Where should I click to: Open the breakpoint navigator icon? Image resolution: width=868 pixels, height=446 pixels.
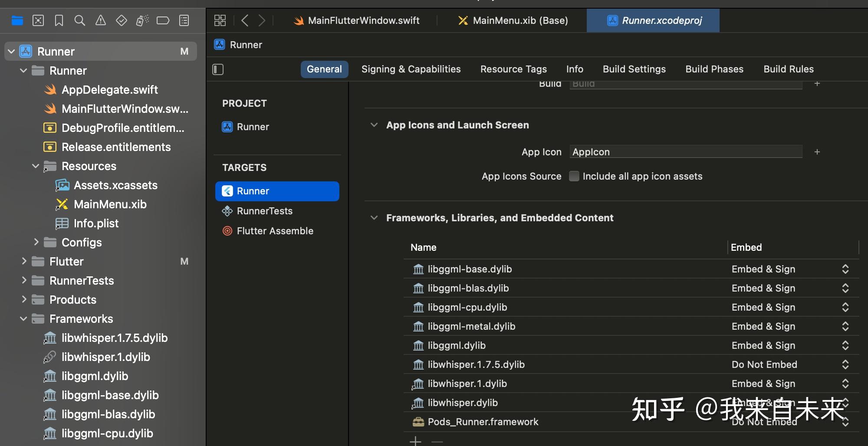point(163,20)
